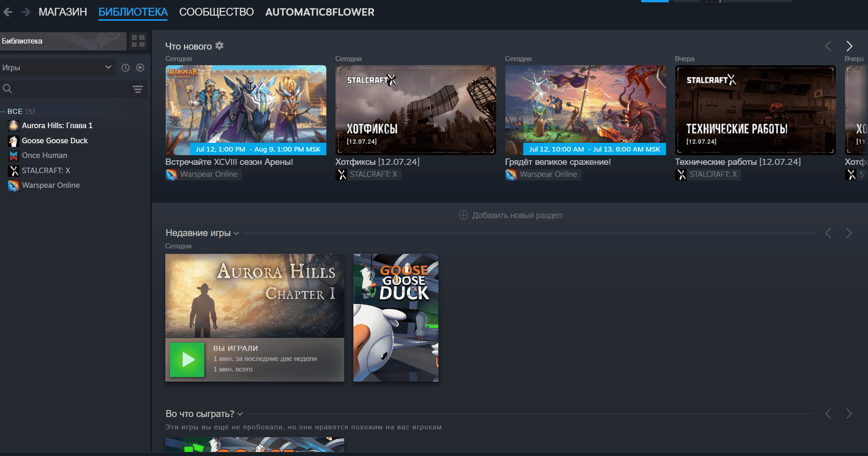Play Aurora Hills with green play button
Screen dimensions: 868x456
pos(187,360)
